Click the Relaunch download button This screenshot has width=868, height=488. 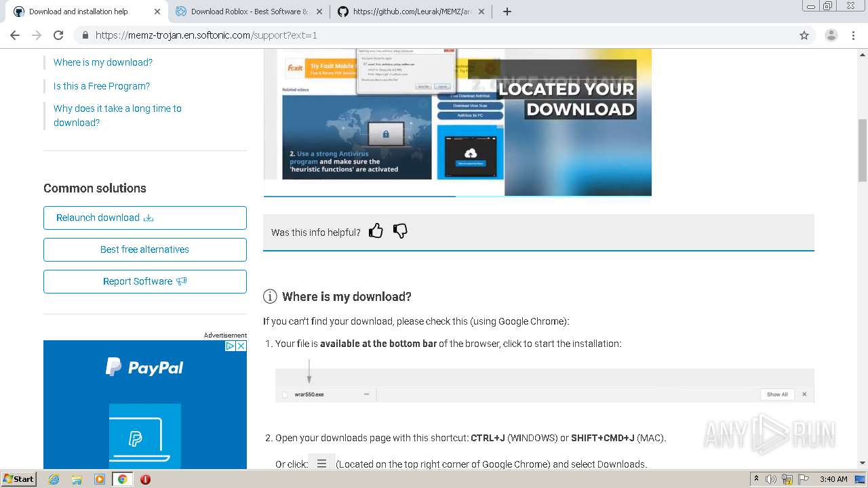[145, 218]
